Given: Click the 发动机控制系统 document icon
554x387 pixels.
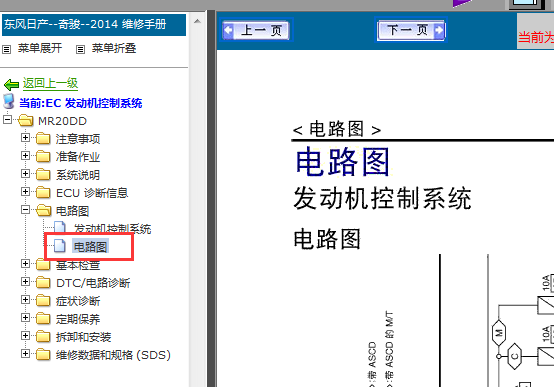Looking at the screenshot, I should 60,228.
